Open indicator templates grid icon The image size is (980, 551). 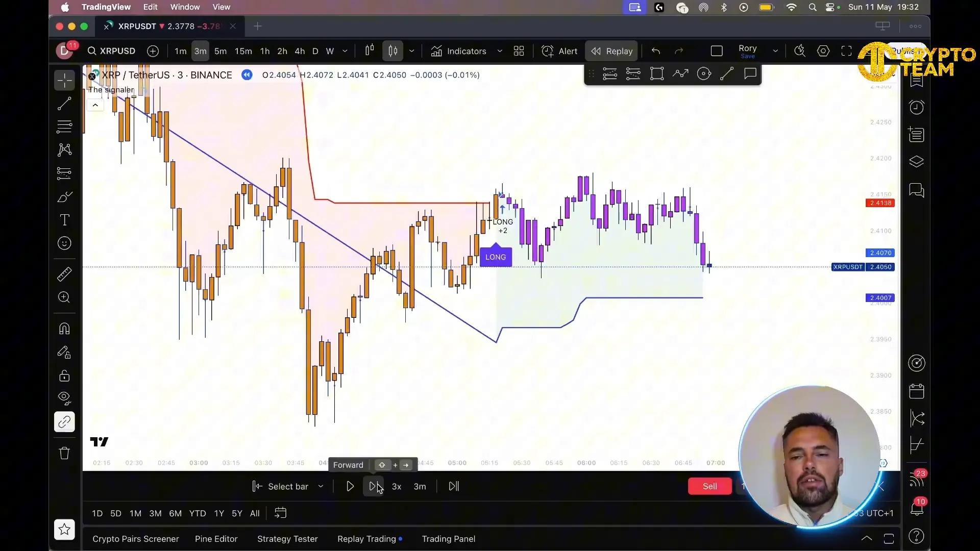click(x=519, y=51)
